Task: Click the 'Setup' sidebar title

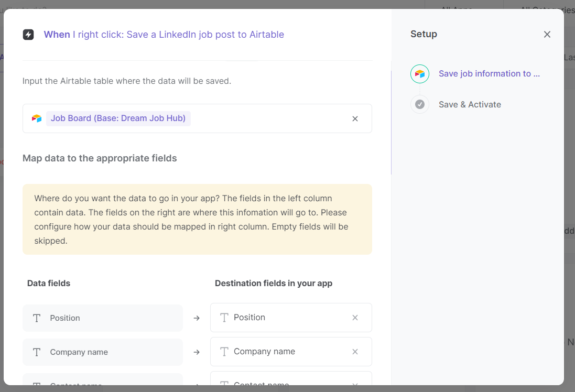Action: click(424, 34)
